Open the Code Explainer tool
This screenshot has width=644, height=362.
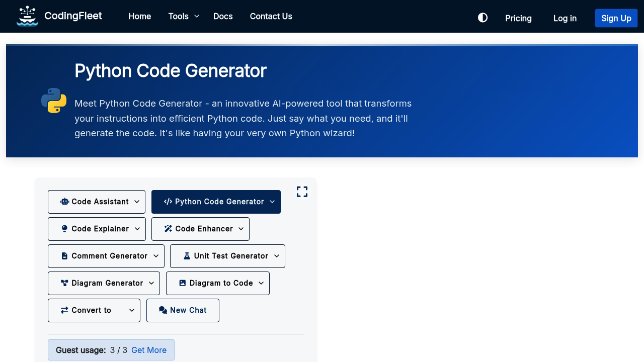click(x=96, y=229)
